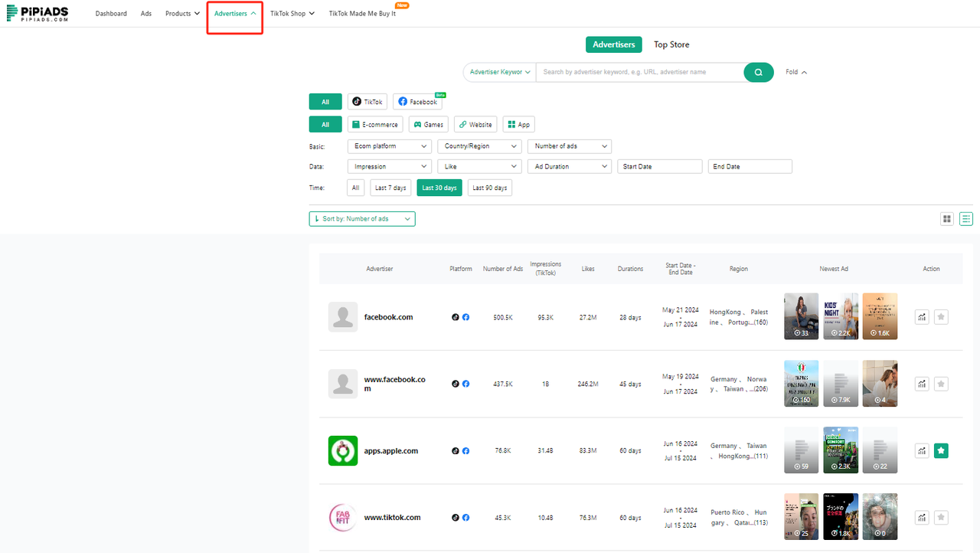Expand the TikTok Shop menu
The height and width of the screenshot is (553, 980).
292,14
